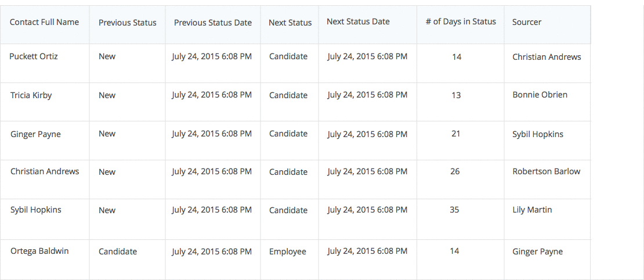Click sourcer Bonnie Obrien
Image resolution: width=644 pixels, height=280 pixels.
pyautogui.click(x=540, y=95)
